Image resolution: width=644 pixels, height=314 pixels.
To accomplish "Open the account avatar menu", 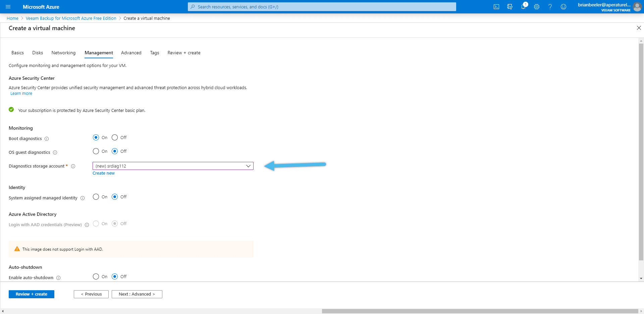I will [637, 7].
